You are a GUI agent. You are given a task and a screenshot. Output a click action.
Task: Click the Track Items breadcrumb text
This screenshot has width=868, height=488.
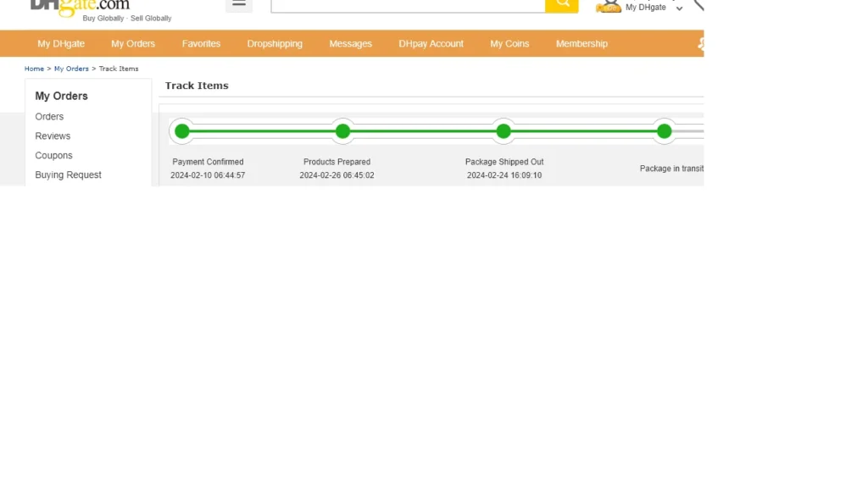119,69
